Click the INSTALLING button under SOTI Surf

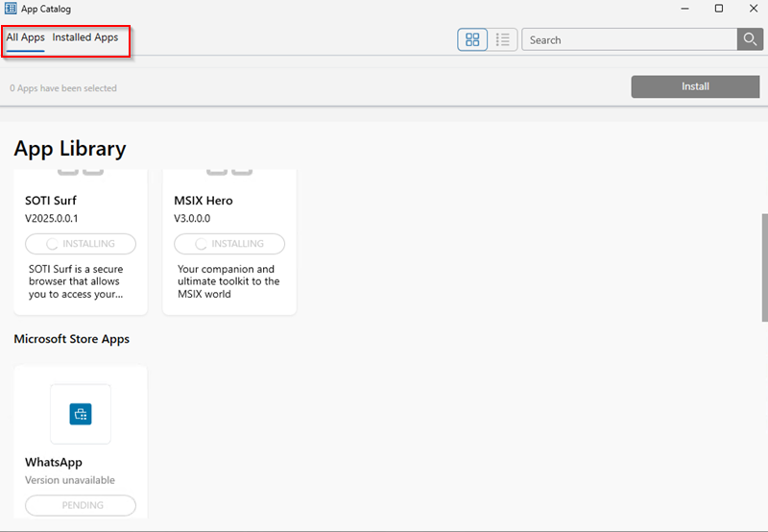pyautogui.click(x=81, y=244)
